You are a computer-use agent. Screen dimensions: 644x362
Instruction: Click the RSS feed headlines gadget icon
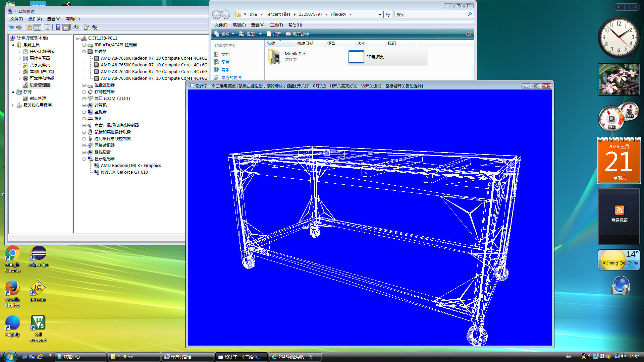(619, 210)
